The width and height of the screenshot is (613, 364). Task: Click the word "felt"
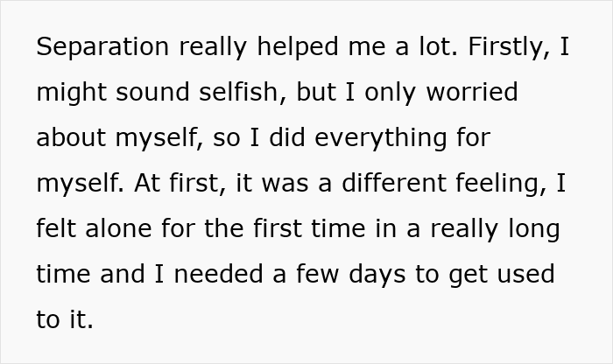[56, 228]
